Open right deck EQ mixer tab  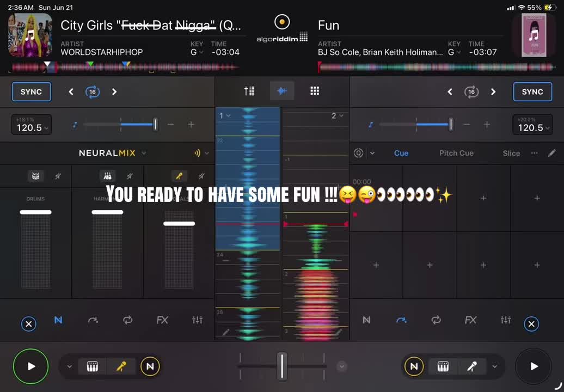[505, 320]
